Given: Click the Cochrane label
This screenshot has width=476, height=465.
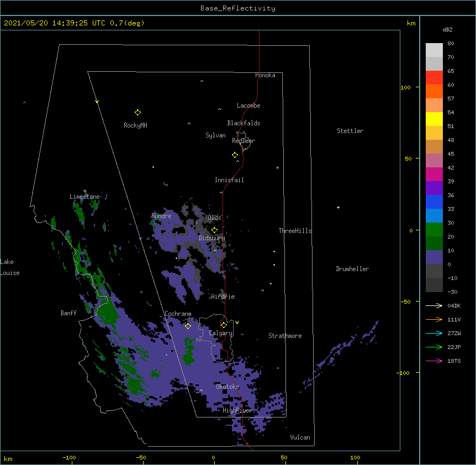Looking at the screenshot, I should pos(178,314).
